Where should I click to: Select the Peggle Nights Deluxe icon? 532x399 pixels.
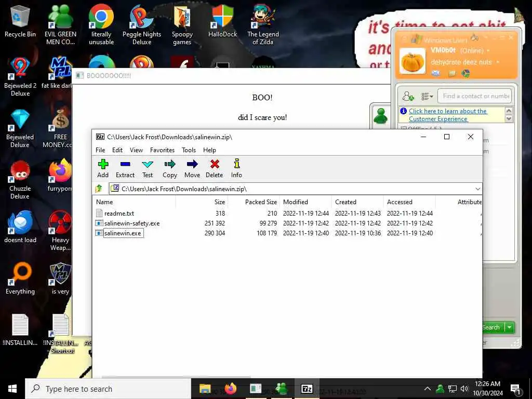(142, 25)
